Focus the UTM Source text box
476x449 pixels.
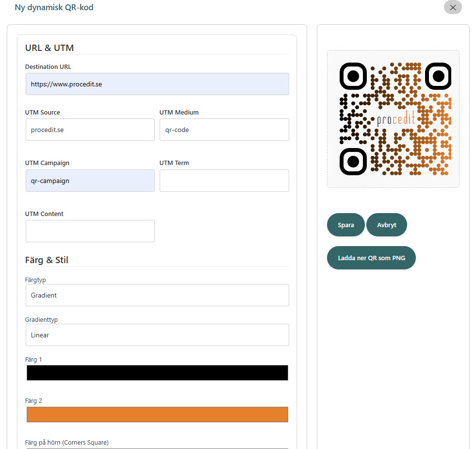click(x=90, y=130)
